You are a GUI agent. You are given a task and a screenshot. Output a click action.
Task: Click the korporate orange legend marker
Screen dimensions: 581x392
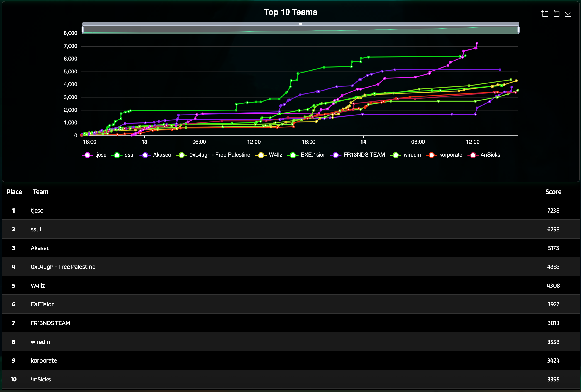coord(431,155)
